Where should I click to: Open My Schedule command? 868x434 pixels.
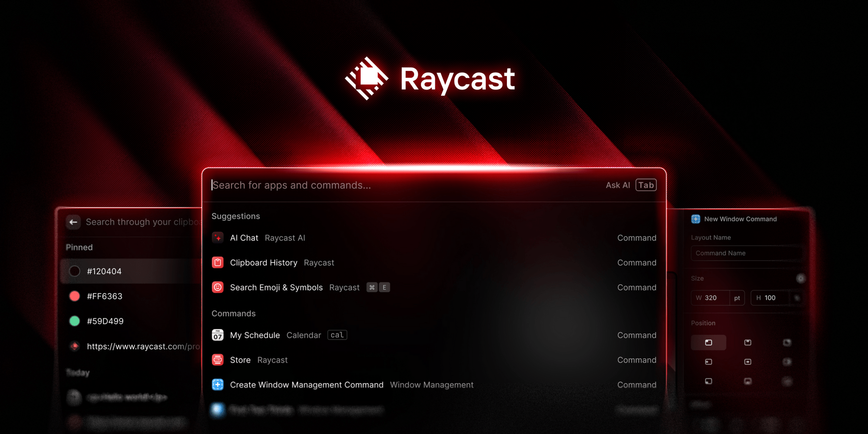tap(434, 335)
